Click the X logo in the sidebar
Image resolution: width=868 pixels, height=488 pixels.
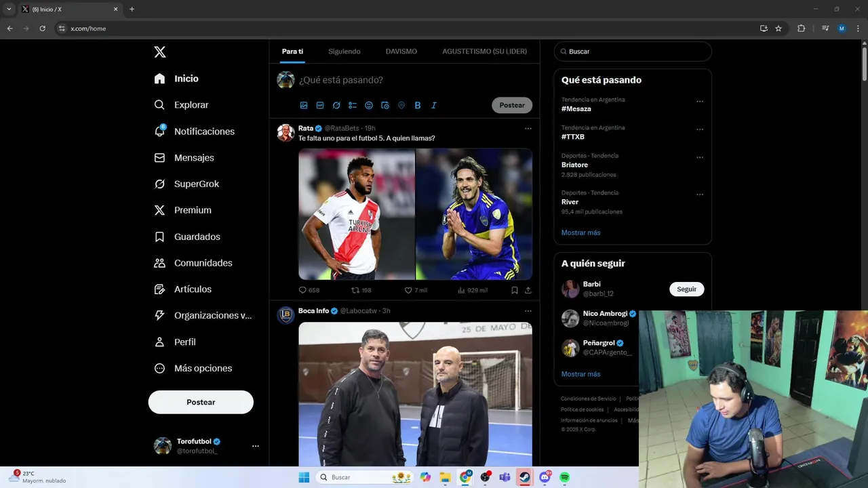[x=160, y=52]
